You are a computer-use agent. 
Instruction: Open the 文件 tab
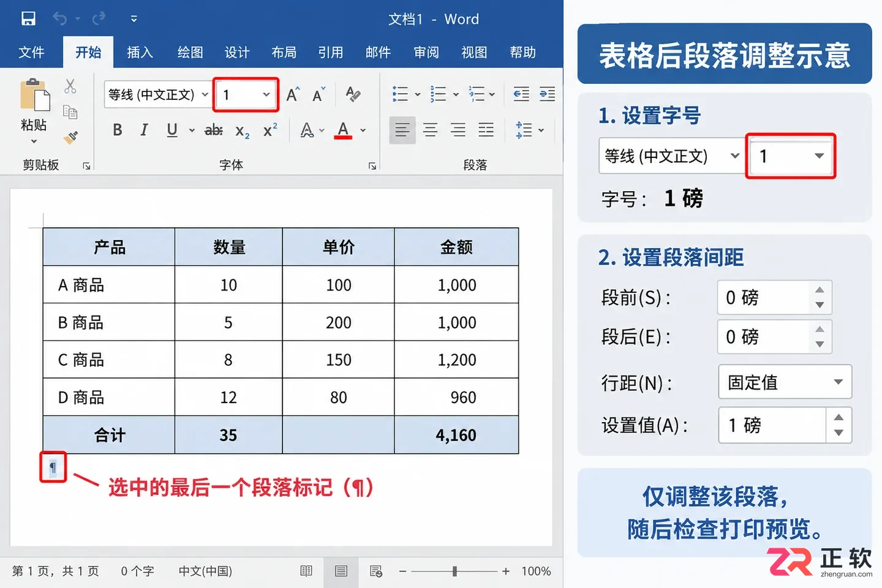click(x=31, y=52)
